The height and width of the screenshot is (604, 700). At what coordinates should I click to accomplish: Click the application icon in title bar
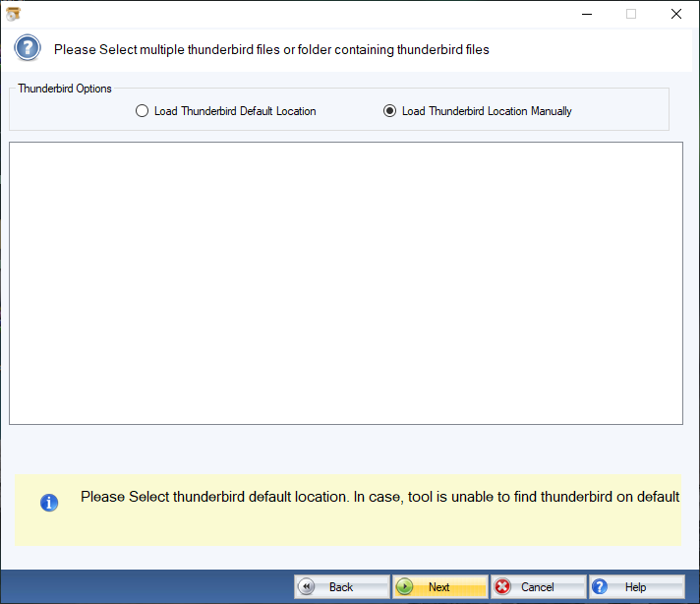(x=13, y=14)
